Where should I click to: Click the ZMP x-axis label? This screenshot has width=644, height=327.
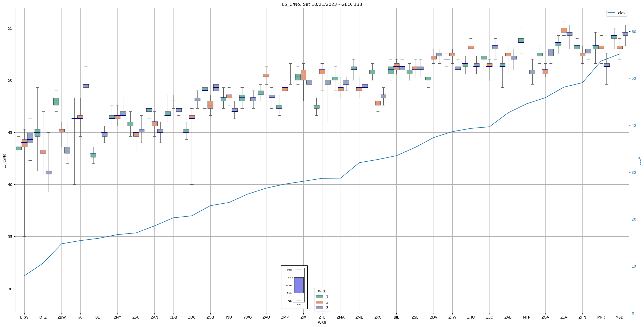coord(285,317)
